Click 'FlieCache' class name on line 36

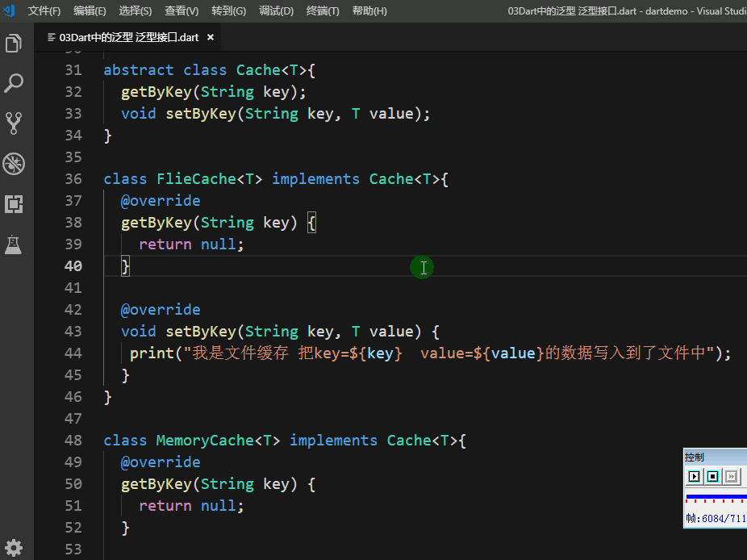pyautogui.click(x=196, y=179)
